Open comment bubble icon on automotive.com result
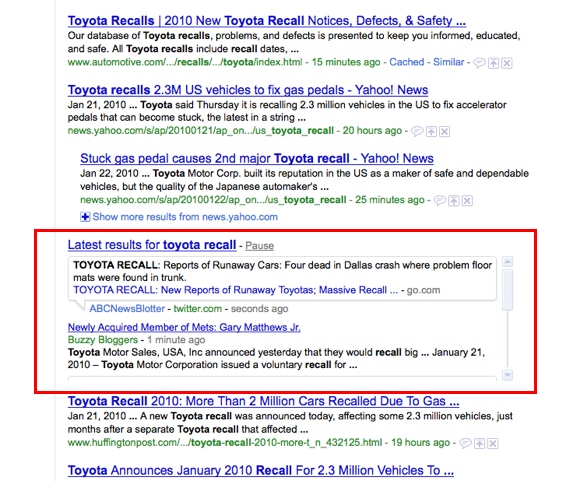Viewport: 586px width, 489px height. (x=479, y=63)
